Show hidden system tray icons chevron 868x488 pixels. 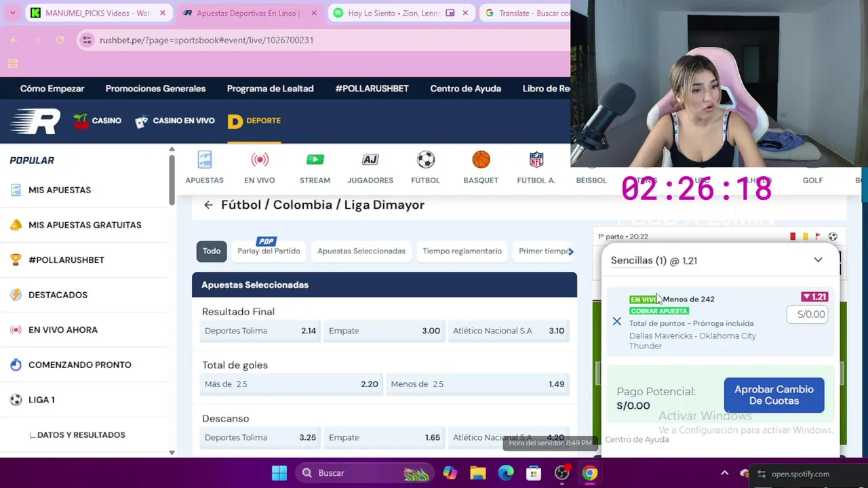[x=724, y=473]
